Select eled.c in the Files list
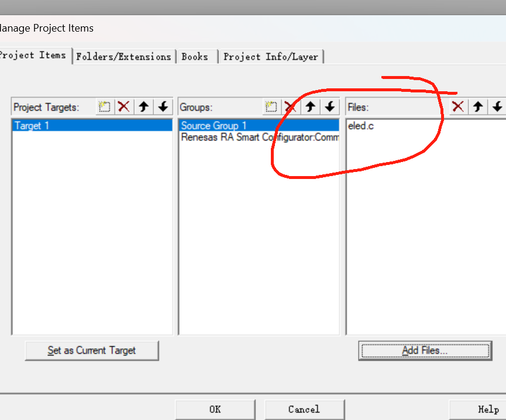 click(361, 126)
